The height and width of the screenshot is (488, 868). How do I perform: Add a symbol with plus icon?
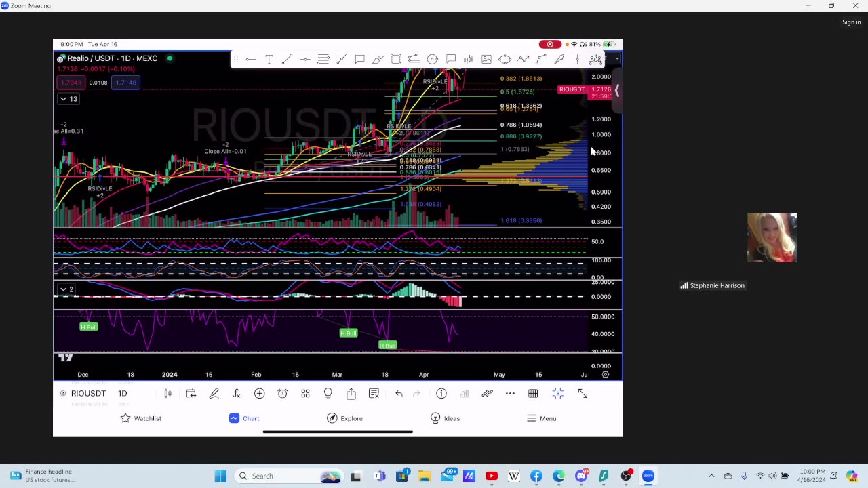(x=259, y=394)
